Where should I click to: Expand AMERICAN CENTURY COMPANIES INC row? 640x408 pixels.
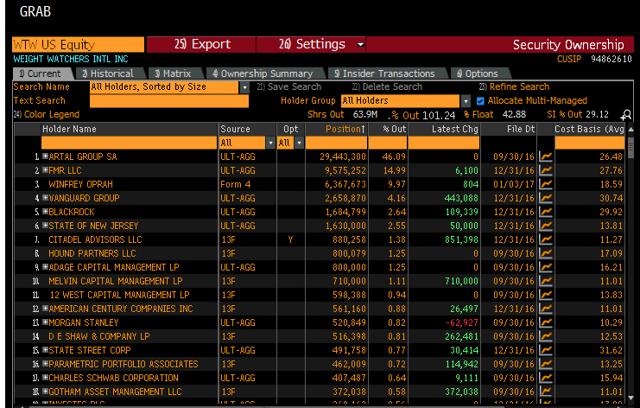(45, 309)
